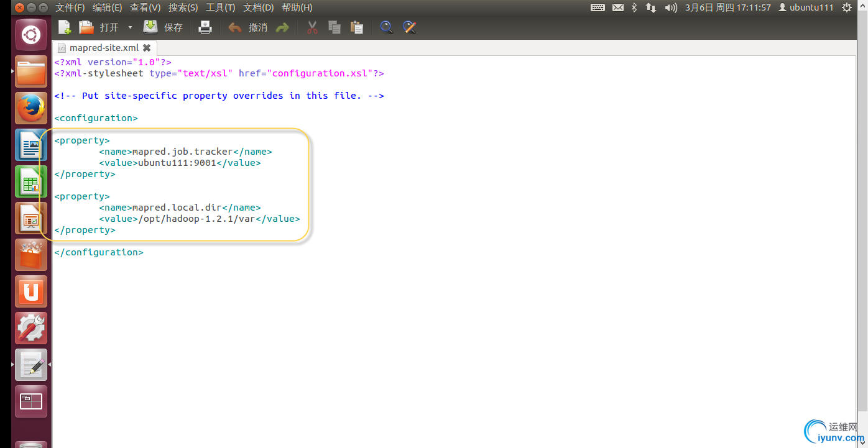Open the workspace switcher launcher icon

click(x=31, y=401)
